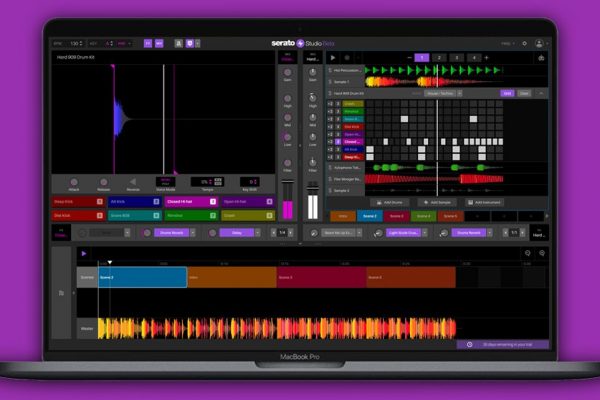Image resolution: width=600 pixels, height=400 pixels.
Task: Open the House / Techno genre dropdown
Action: coord(444,93)
